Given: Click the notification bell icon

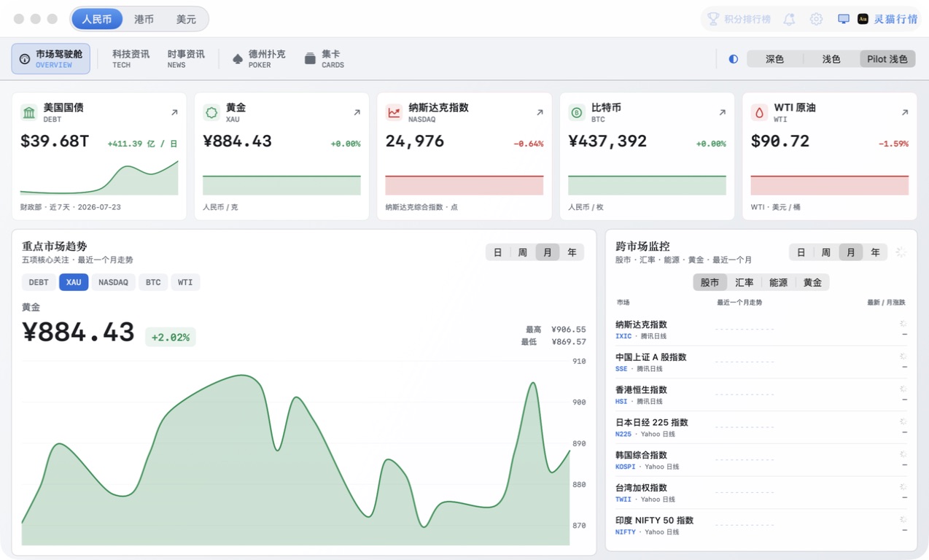Looking at the screenshot, I should 789,19.
